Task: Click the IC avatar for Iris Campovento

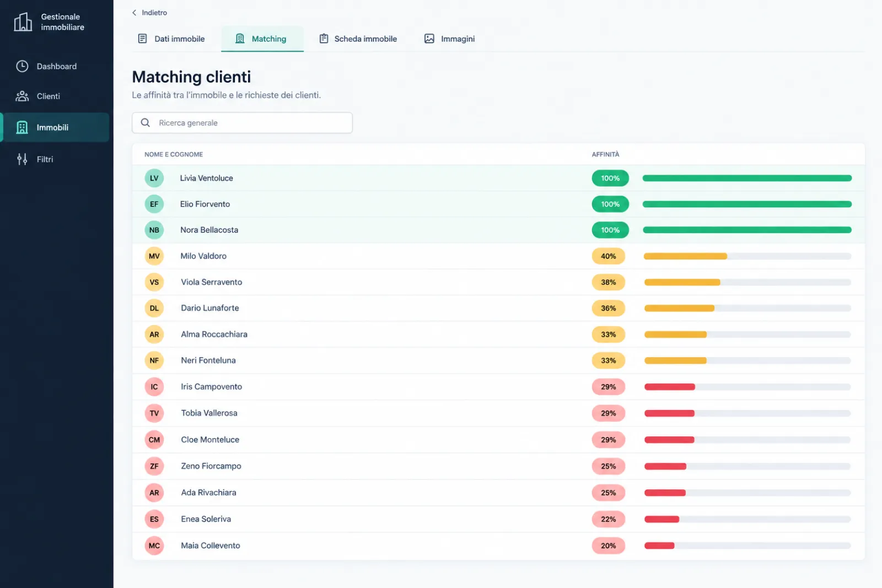Action: coord(154,387)
